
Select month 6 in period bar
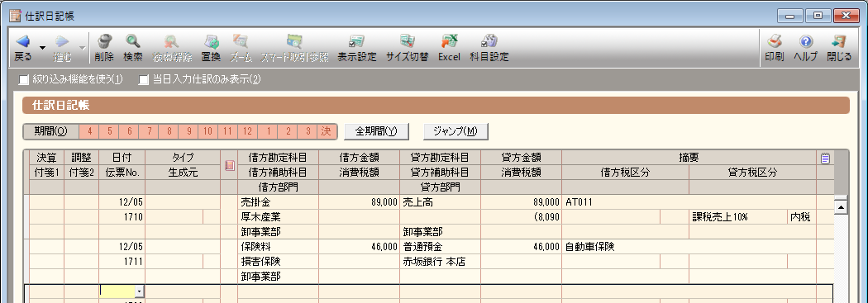(x=129, y=132)
